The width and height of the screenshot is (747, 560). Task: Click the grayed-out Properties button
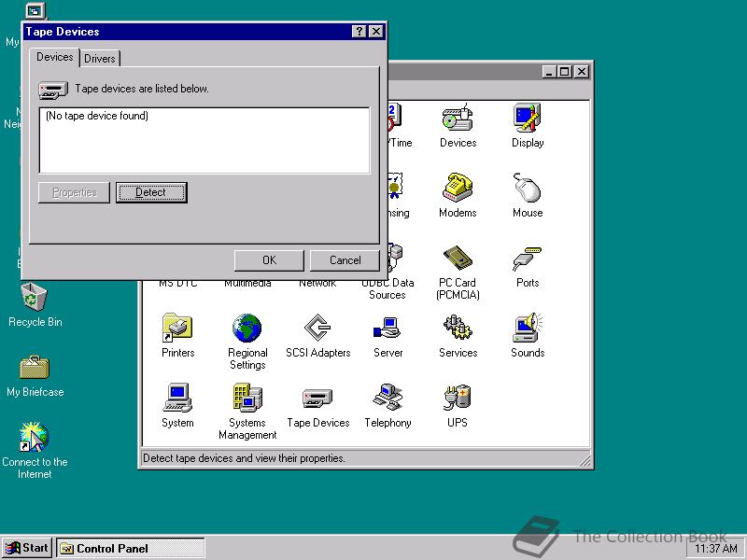point(74,192)
